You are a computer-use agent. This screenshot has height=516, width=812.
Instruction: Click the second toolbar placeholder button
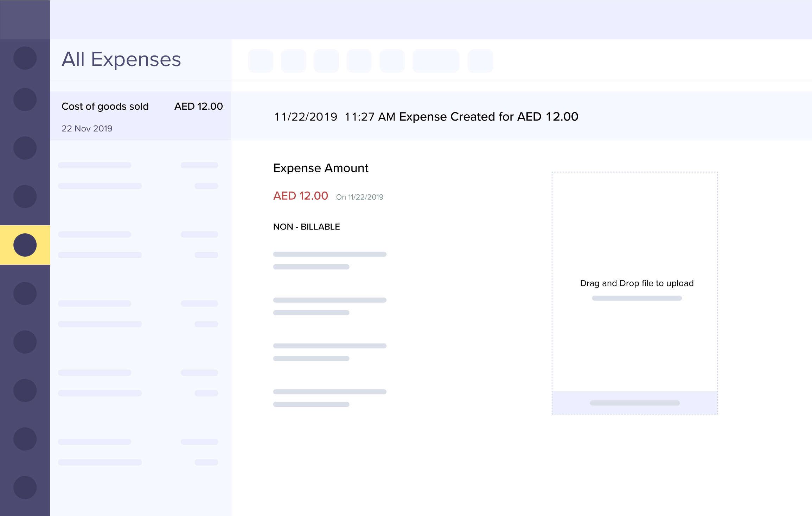pos(293,61)
